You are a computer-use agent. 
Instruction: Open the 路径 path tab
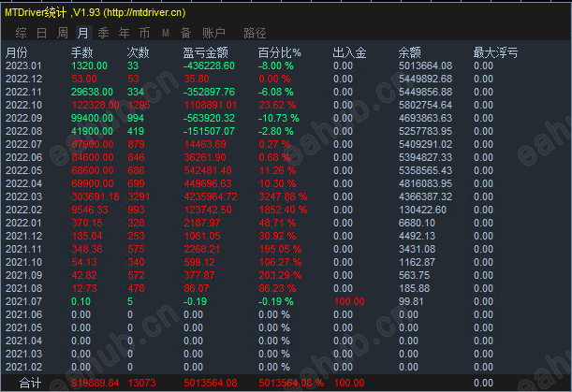click(255, 33)
